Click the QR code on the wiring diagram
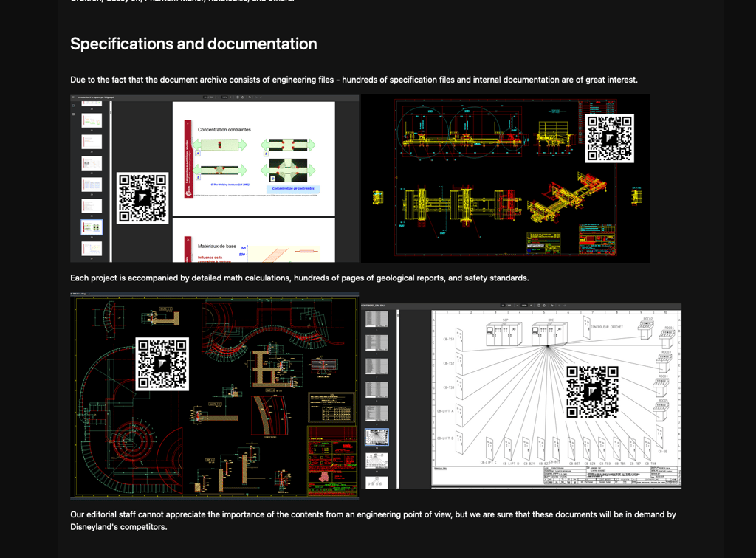This screenshot has width=756, height=558. coord(592,392)
